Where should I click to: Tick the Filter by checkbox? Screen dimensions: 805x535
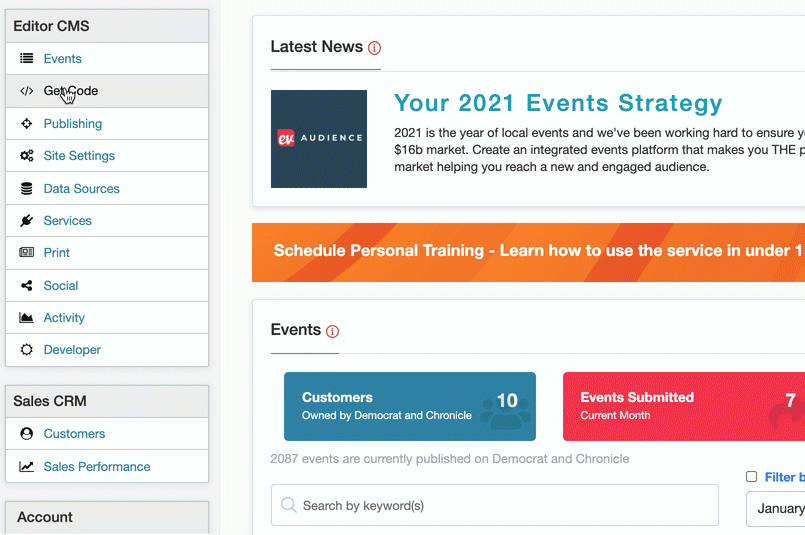pos(752,476)
